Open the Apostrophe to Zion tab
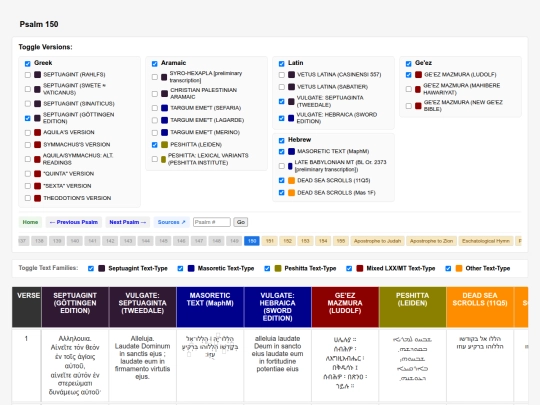 432,241
